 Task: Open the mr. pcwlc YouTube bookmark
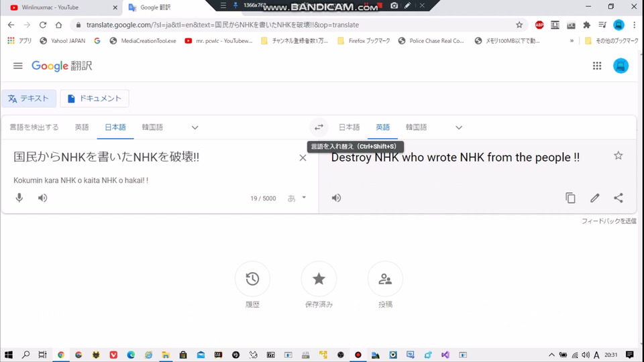(219, 41)
